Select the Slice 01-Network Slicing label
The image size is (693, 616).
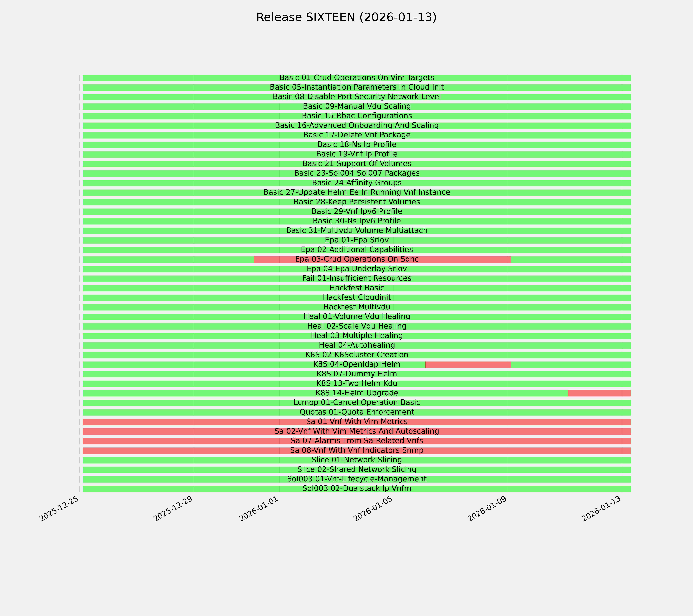click(357, 460)
